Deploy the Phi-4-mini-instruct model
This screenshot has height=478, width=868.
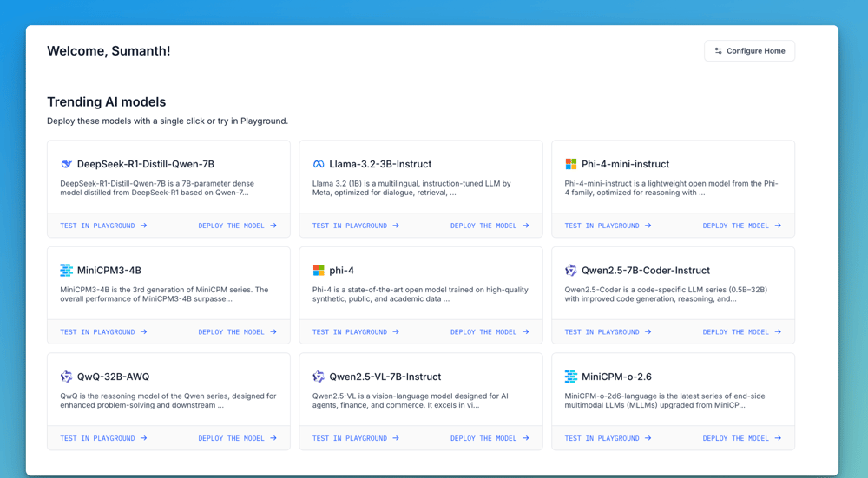coord(742,226)
